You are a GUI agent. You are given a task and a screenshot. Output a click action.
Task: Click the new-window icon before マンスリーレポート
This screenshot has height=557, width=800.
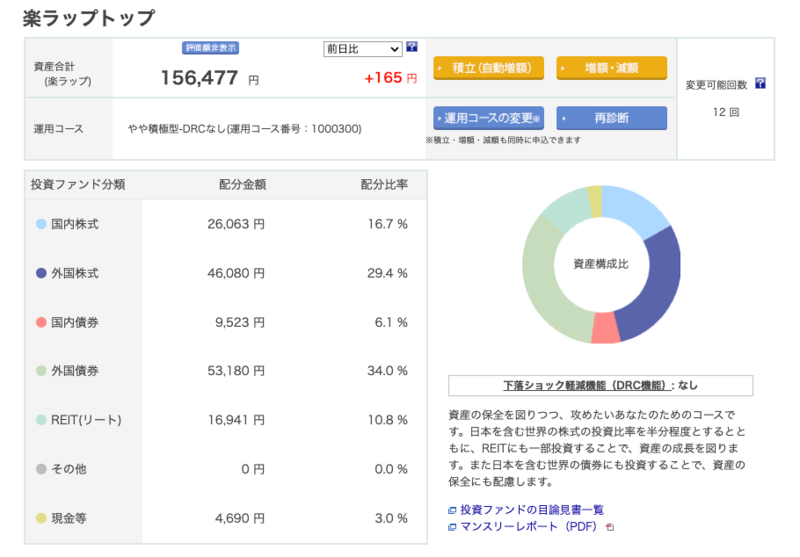coord(452,527)
